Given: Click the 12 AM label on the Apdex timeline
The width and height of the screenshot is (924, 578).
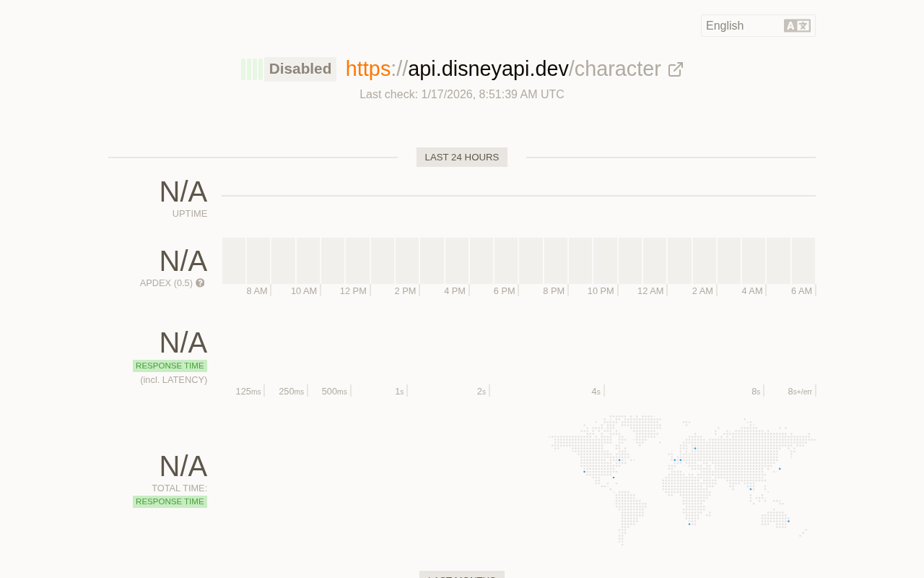Looking at the screenshot, I should point(650,291).
